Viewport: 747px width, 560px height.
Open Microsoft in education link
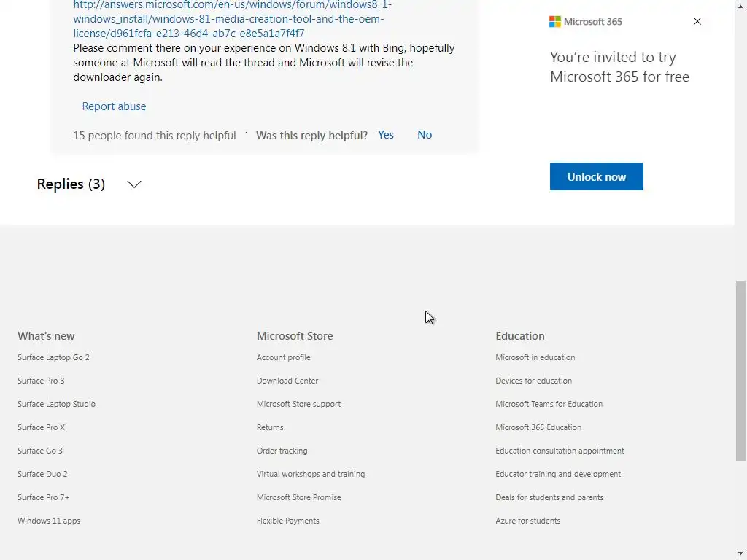coord(535,357)
